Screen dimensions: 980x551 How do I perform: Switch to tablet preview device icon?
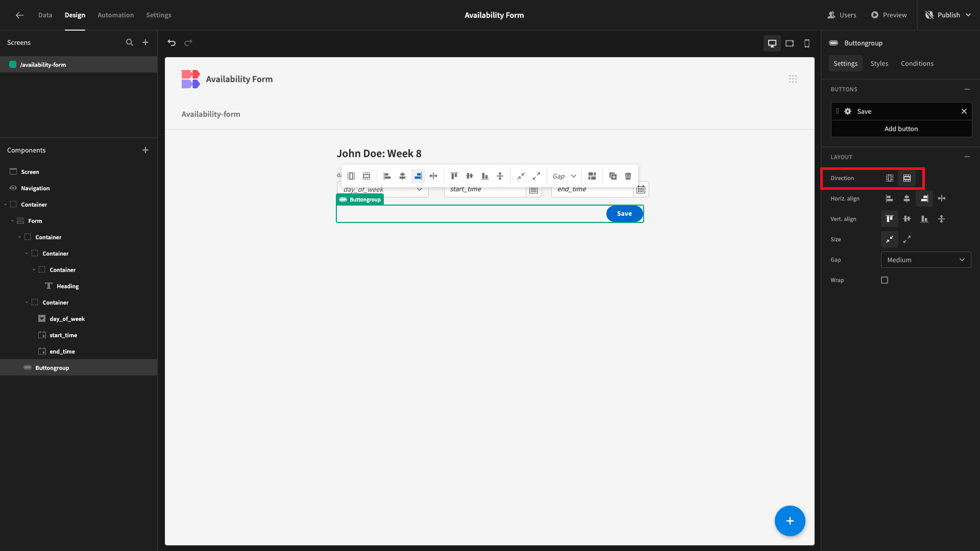point(790,43)
